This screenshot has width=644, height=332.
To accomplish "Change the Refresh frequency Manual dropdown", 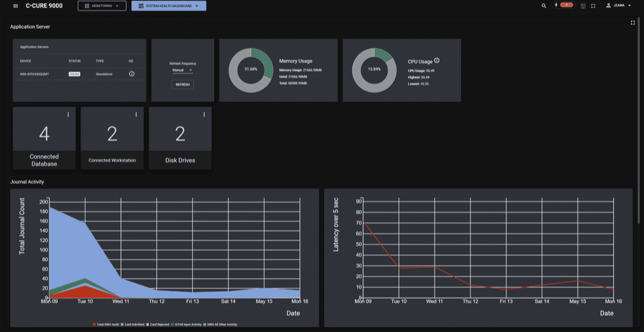I will coord(182,70).
